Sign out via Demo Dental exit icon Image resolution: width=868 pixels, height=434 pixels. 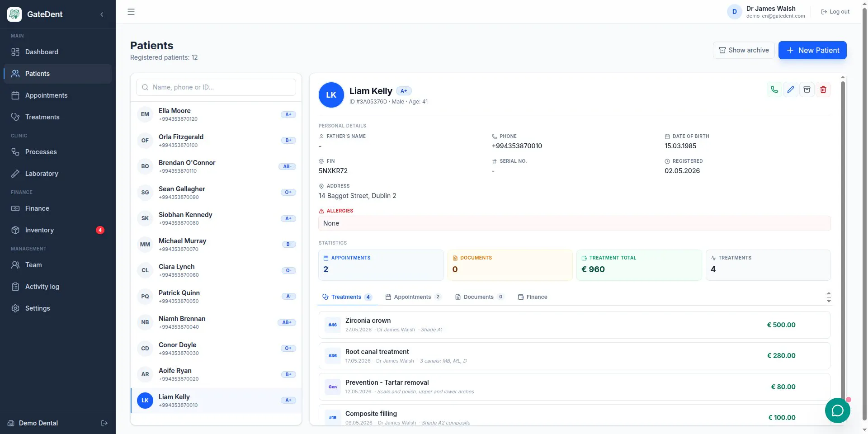click(104, 423)
